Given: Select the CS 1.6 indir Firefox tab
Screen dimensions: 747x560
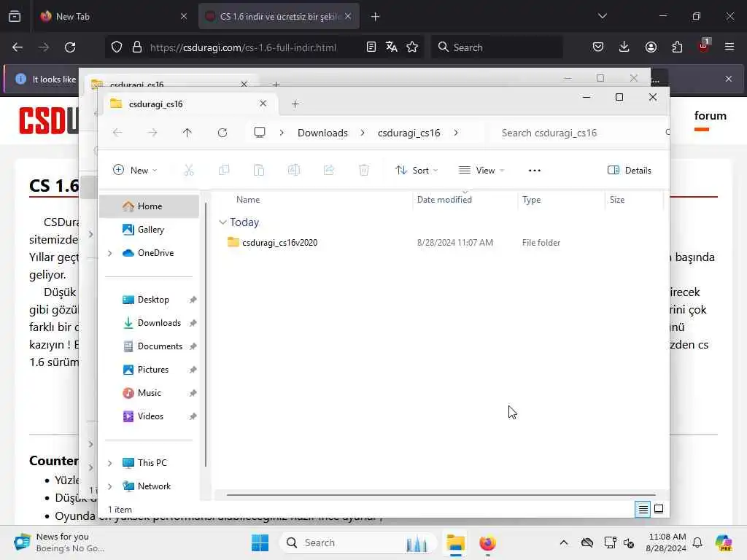Looking at the screenshot, I should point(279,16).
